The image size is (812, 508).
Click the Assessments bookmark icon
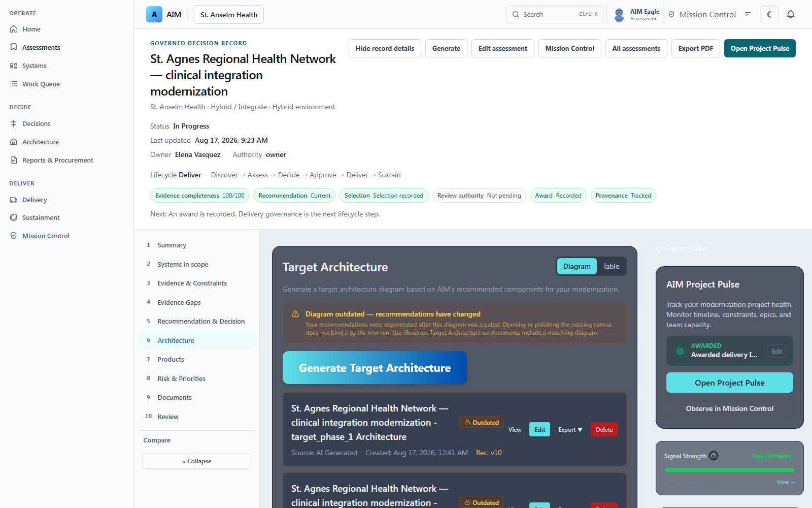coord(14,47)
